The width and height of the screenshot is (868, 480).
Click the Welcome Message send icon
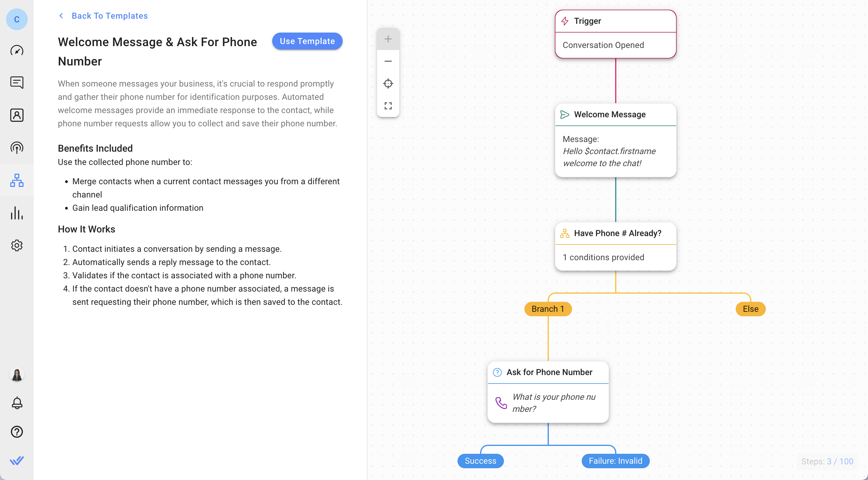point(565,115)
